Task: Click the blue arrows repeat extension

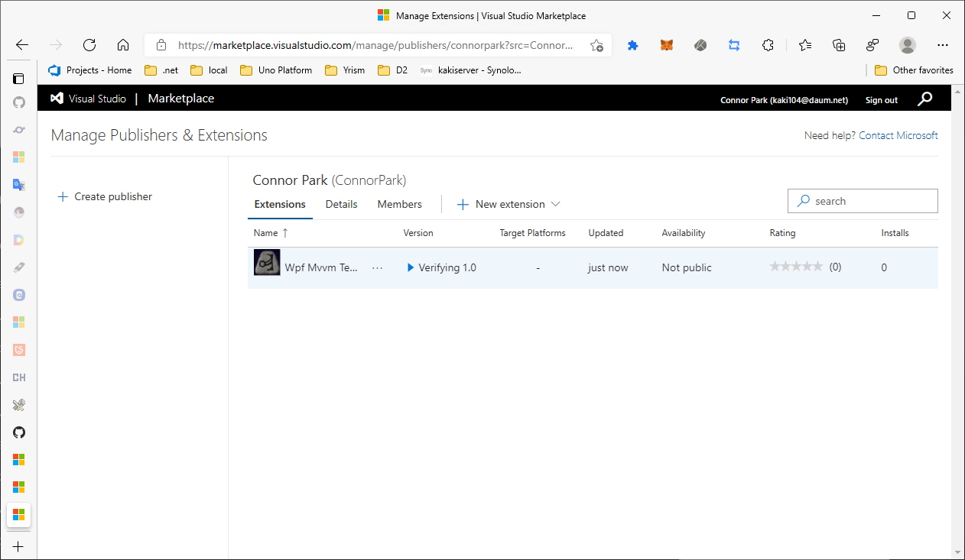Action: tap(734, 45)
